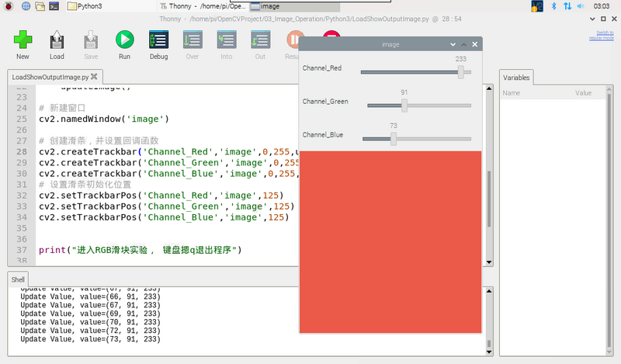Click the Channel_Red slider handle
The width and height of the screenshot is (621, 364).
(x=460, y=72)
